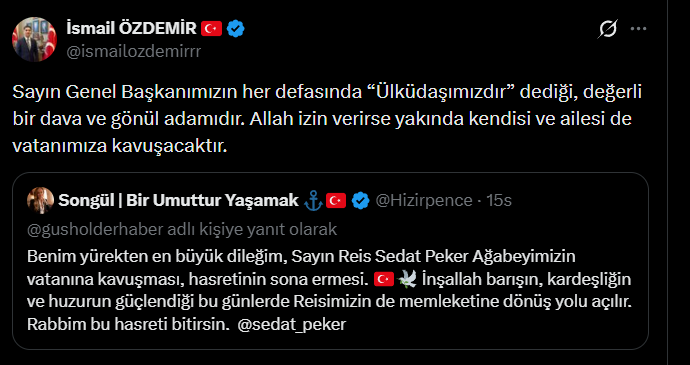Open İsmail ÖZDEMİR's profile picture

(x=34, y=39)
